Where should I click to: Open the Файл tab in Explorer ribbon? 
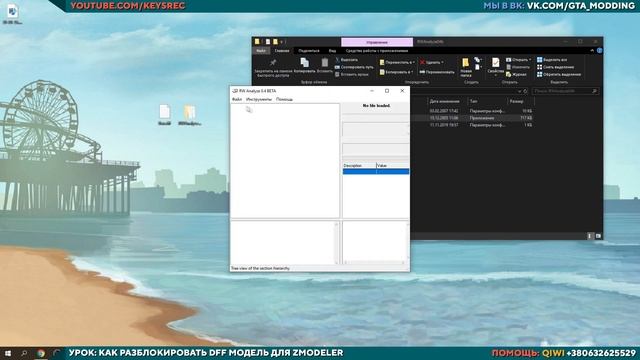(x=261, y=51)
